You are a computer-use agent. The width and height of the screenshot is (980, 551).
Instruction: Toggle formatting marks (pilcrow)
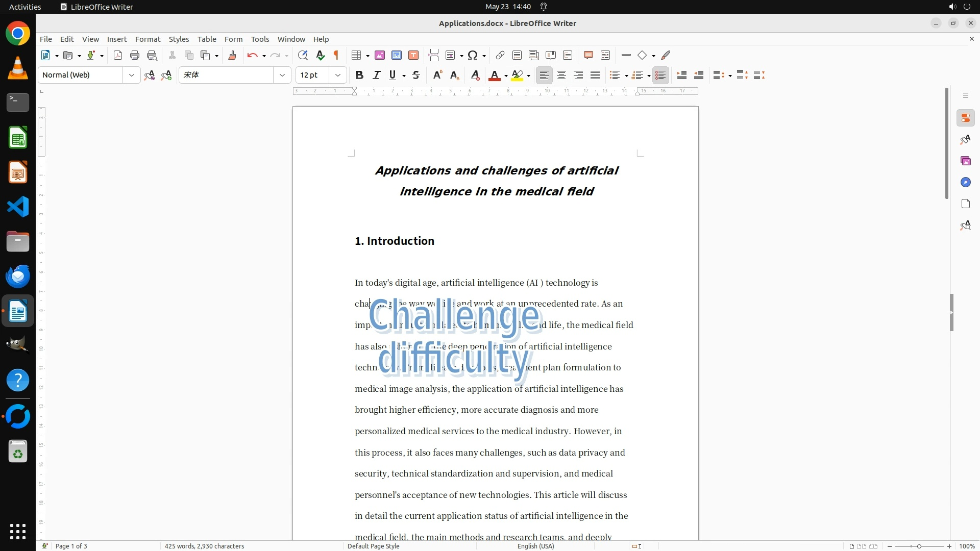pos(336,56)
